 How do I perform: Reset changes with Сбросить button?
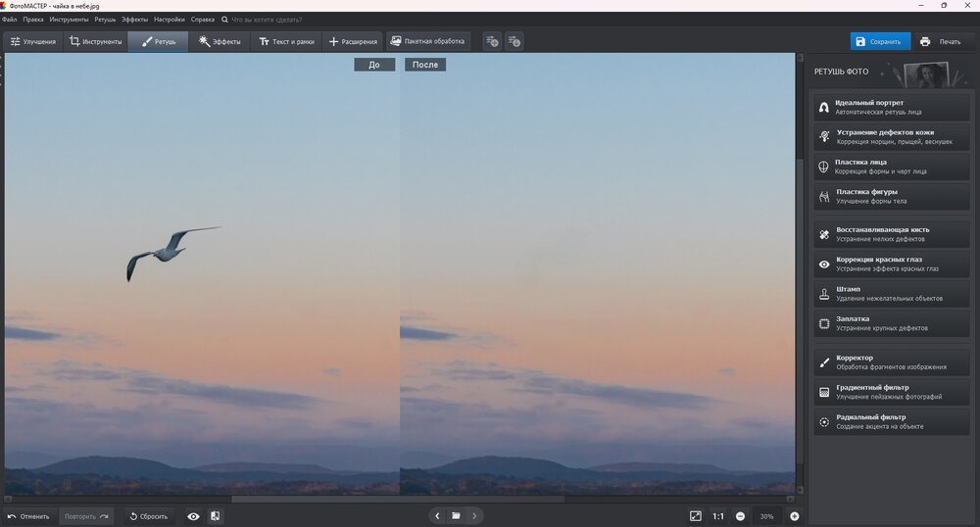tap(149, 516)
